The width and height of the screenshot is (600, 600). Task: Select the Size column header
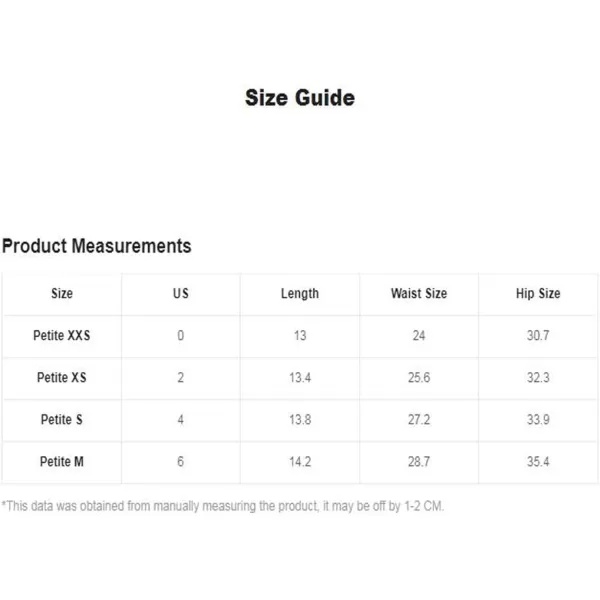(62, 293)
